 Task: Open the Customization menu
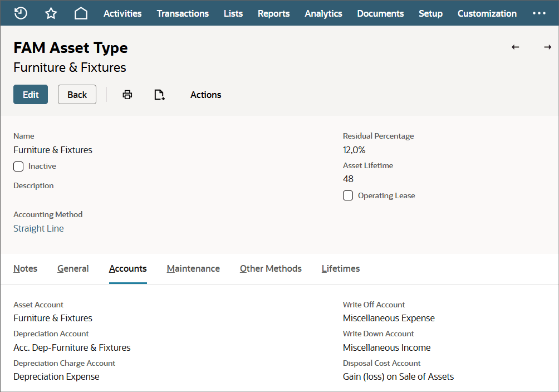[x=487, y=13]
